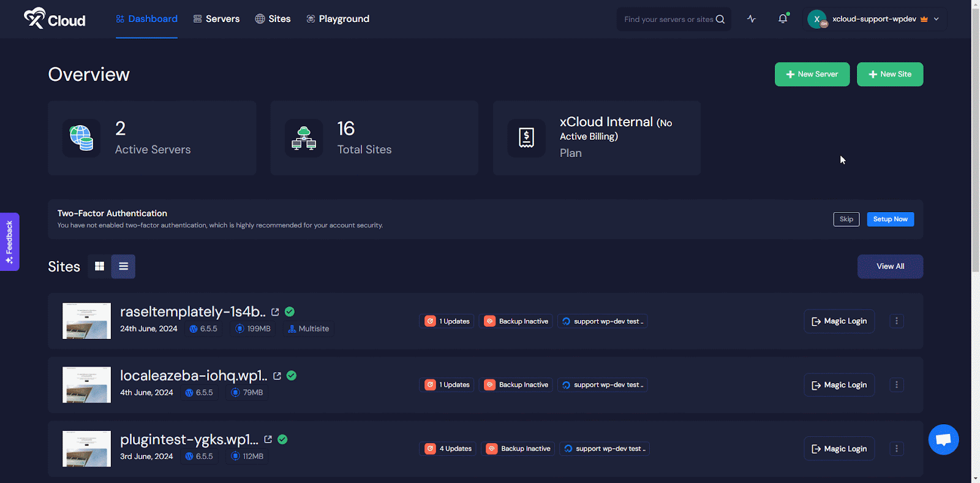Viewport: 980px width, 483px height.
Task: Click the Active Servers globe icon
Action: [81, 138]
